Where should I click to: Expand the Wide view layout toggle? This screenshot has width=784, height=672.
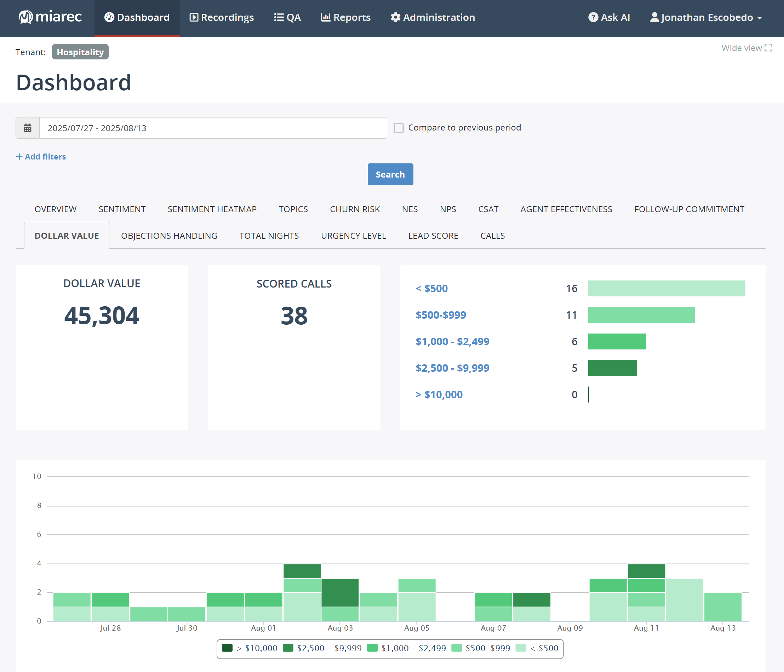pyautogui.click(x=769, y=48)
